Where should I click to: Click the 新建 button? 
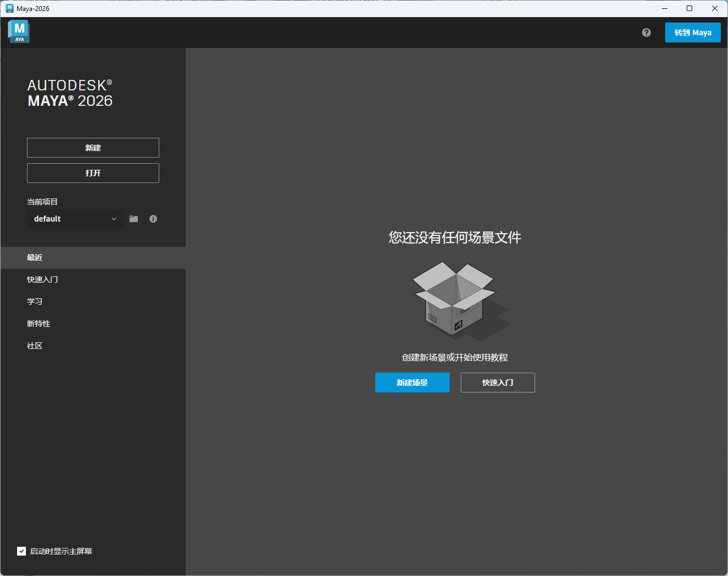tap(93, 148)
